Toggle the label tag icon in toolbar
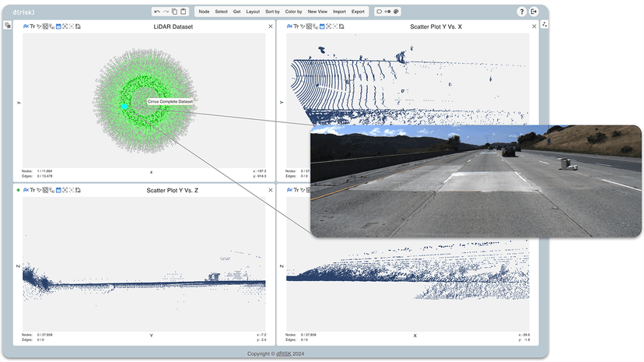 (x=379, y=12)
